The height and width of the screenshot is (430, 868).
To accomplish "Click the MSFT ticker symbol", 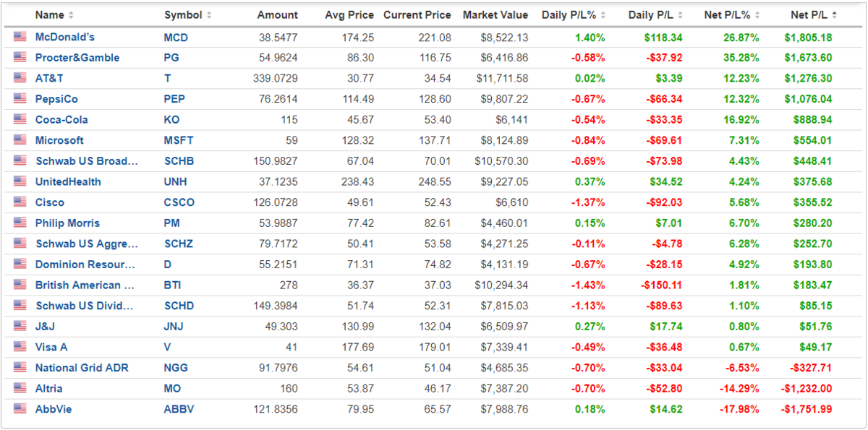I will (179, 140).
